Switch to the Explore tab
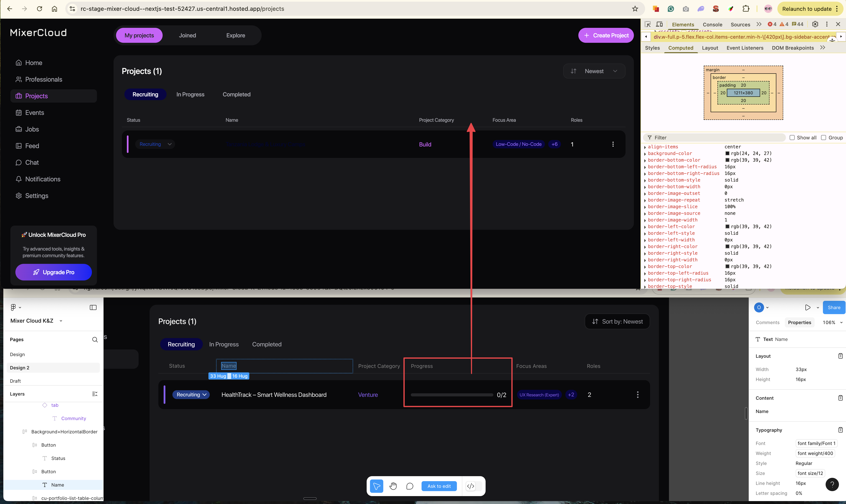The height and width of the screenshot is (504, 846). pos(236,35)
